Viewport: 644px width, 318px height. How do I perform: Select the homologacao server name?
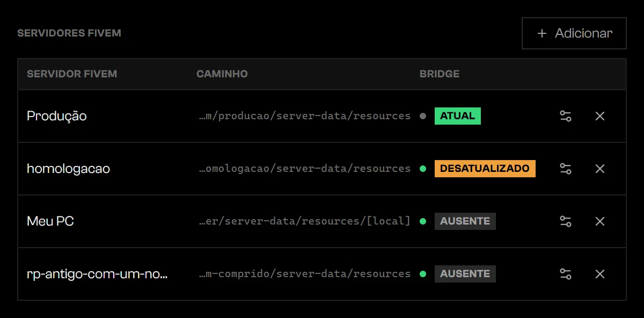click(69, 169)
